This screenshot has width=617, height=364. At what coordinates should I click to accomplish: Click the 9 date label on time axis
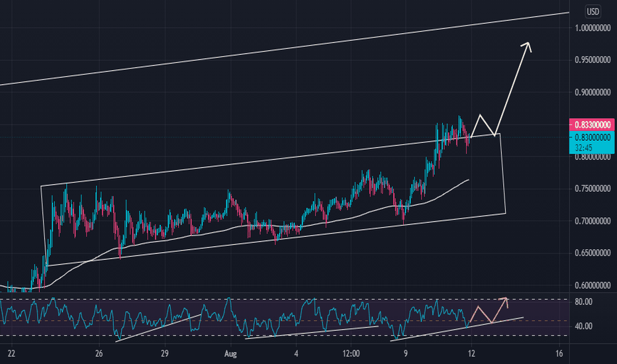coord(406,353)
